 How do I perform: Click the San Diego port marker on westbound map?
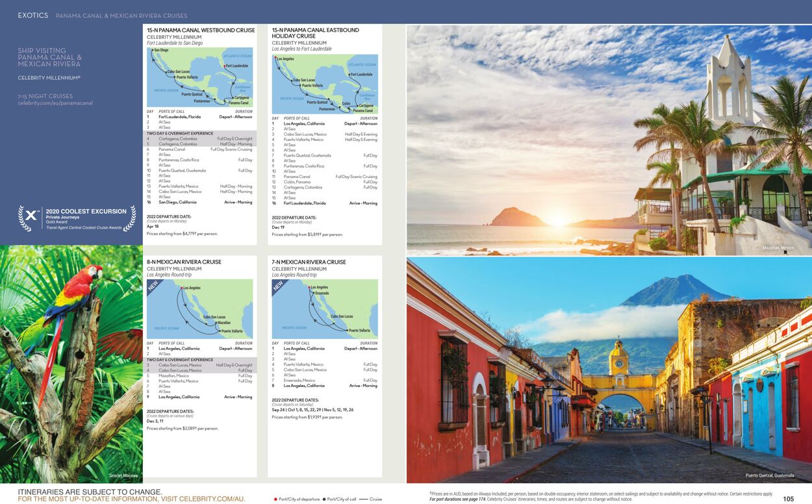pos(151,51)
